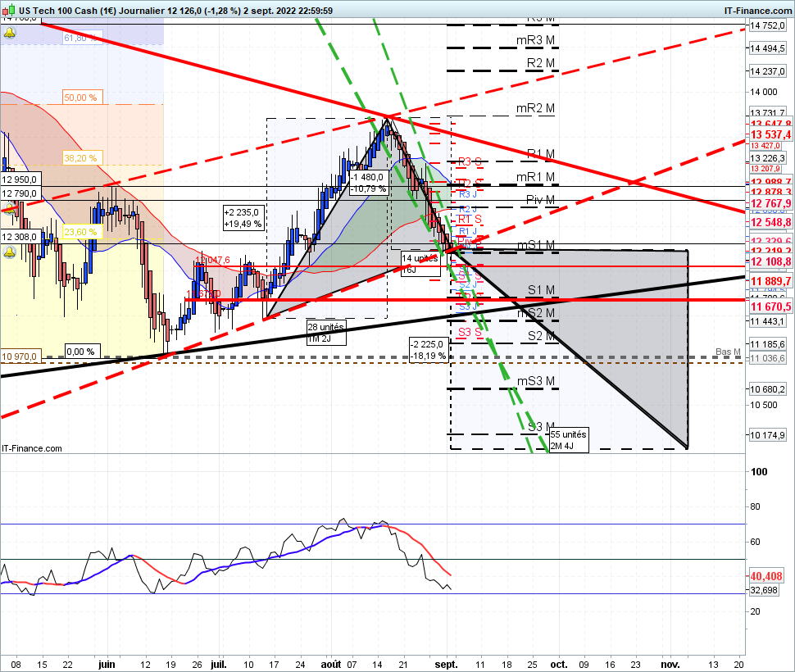The height and width of the screenshot is (672, 795).
Task: Open the IT-Finance.com link at top right
Action: (757, 11)
